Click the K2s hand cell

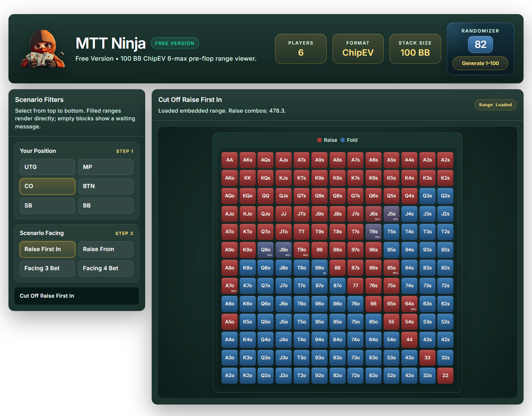tap(445, 178)
